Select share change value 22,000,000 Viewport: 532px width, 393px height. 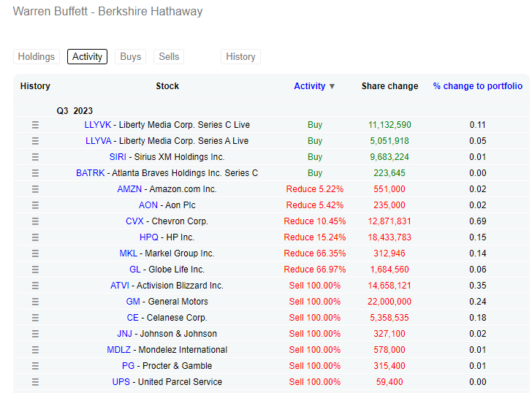(389, 302)
